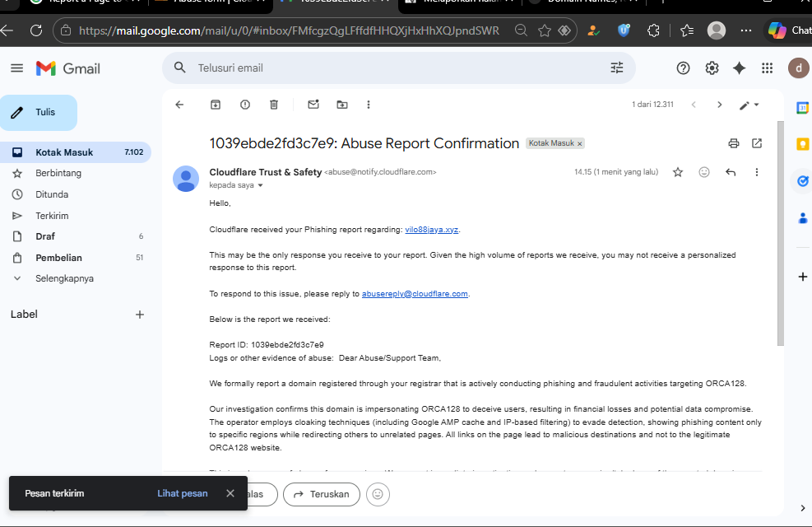Zoom control icon in address bar
The image size is (812, 527).
tap(521, 30)
